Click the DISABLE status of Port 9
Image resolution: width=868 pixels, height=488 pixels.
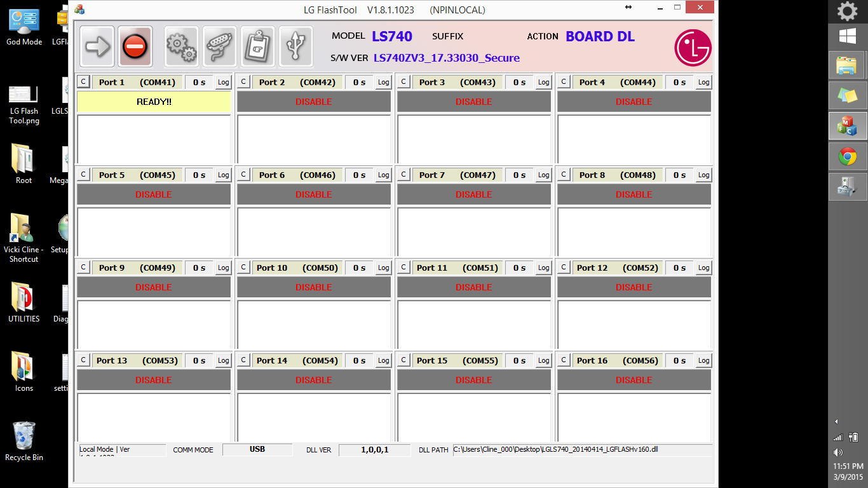154,287
